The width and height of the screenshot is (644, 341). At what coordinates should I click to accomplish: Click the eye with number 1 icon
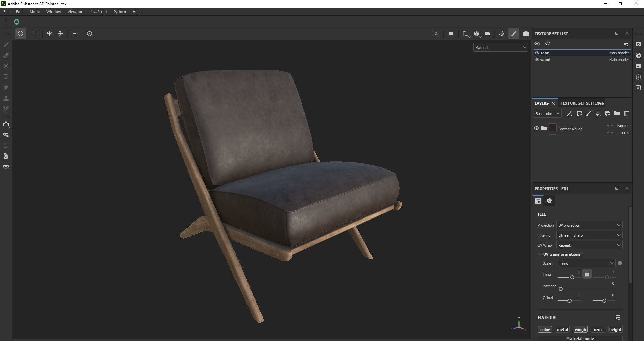pos(548,44)
